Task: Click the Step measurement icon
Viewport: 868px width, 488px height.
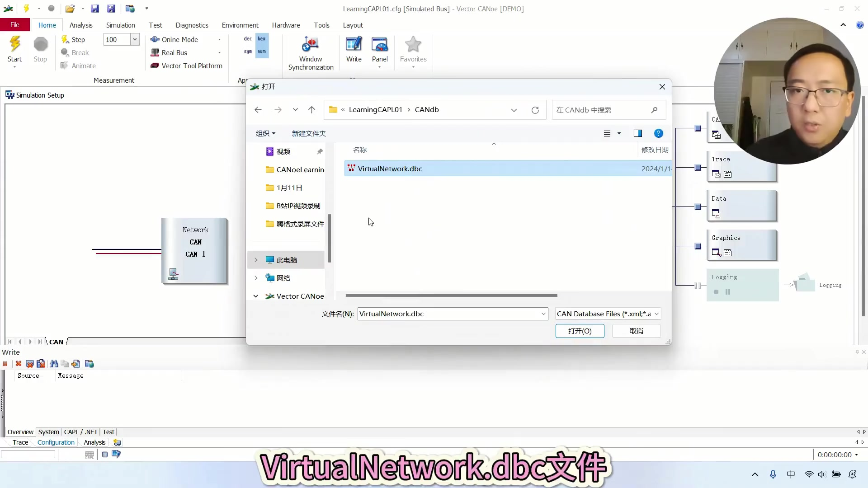Action: coord(65,40)
